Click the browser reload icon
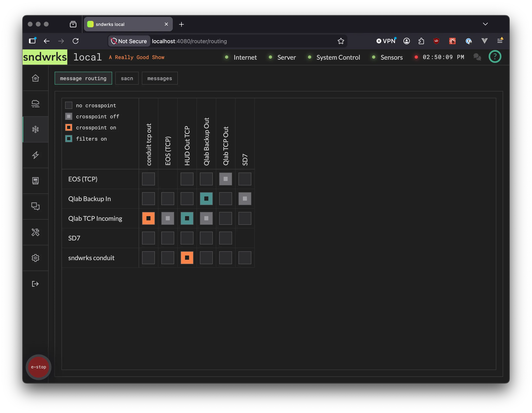Screen dimensions: 532x413 [76, 41]
